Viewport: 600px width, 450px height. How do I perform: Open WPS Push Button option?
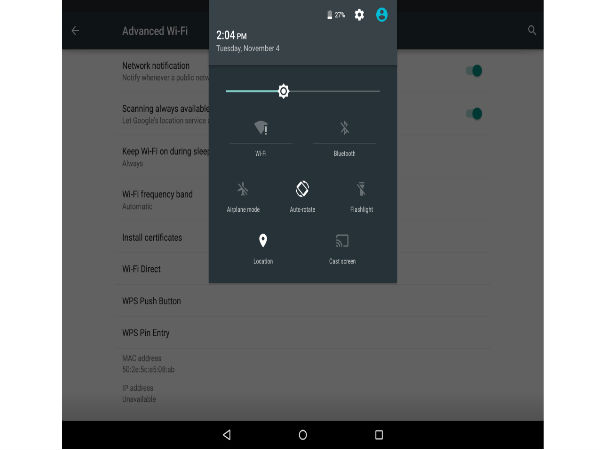coord(152,301)
